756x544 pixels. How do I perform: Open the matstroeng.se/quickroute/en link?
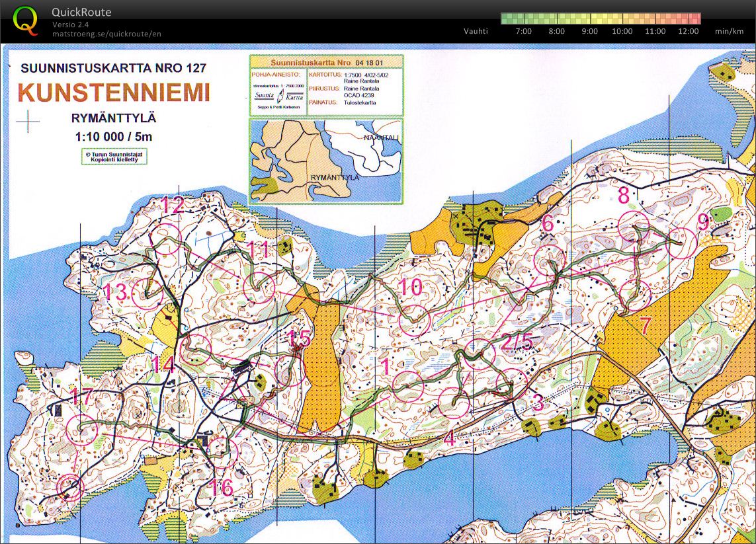(x=106, y=34)
